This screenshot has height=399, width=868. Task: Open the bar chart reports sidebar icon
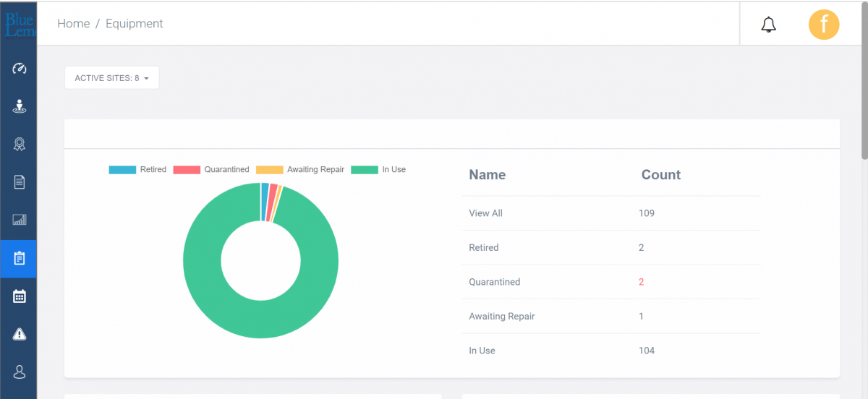(20, 220)
